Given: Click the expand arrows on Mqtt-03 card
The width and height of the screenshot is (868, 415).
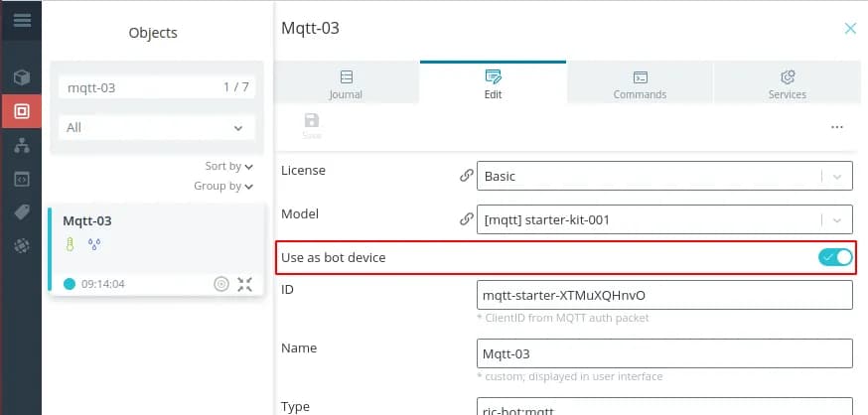Looking at the screenshot, I should point(245,284).
